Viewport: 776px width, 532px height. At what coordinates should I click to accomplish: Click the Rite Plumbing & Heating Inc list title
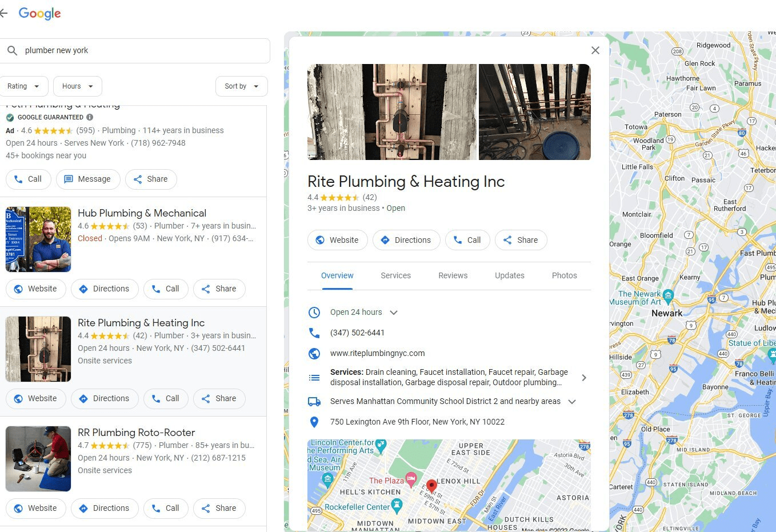(141, 323)
